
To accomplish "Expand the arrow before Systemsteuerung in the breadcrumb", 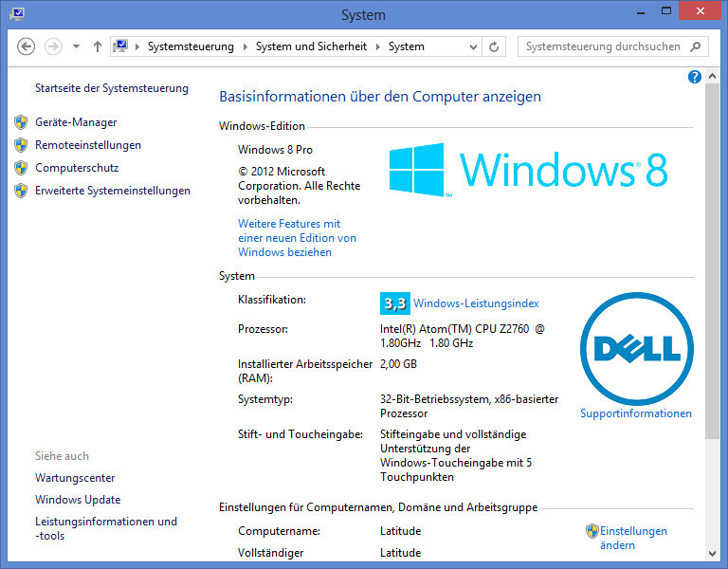I will (137, 46).
